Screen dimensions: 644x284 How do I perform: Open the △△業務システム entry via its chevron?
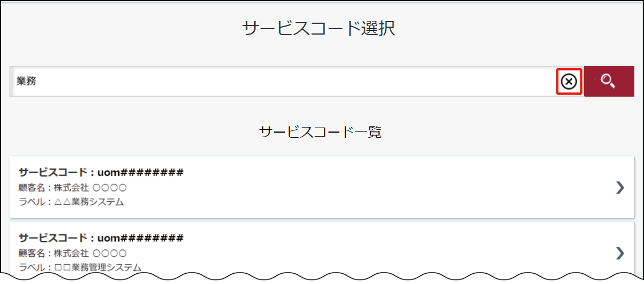coord(620,188)
